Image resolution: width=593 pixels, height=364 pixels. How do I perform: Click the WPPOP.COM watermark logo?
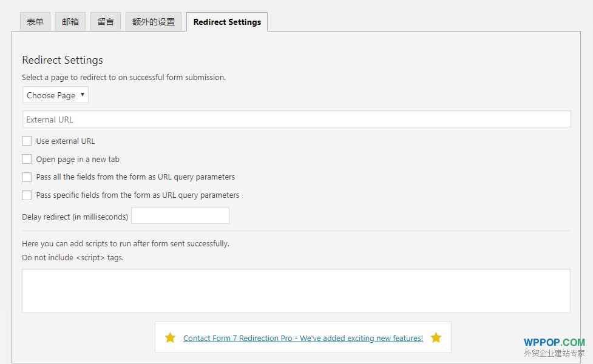tap(554, 342)
